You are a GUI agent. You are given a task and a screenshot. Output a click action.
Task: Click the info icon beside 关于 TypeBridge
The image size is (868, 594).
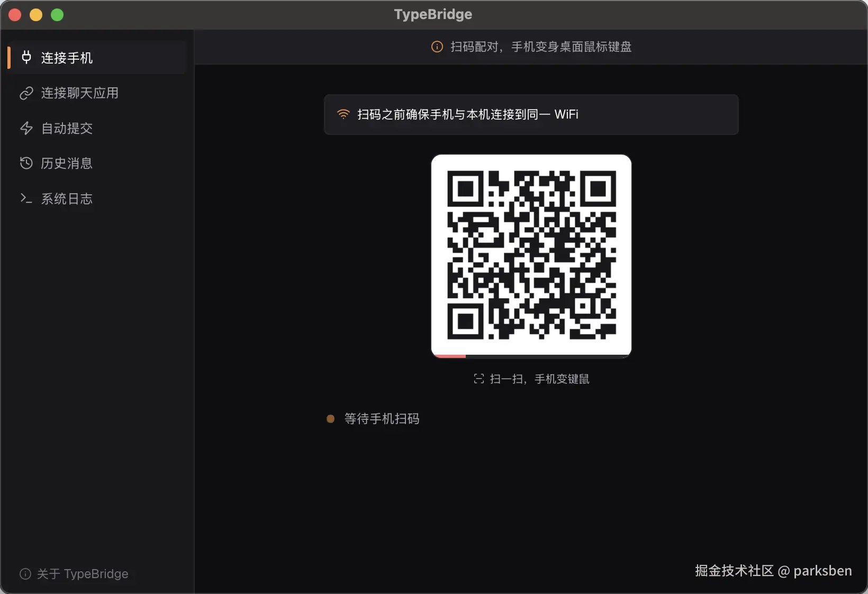coord(25,574)
